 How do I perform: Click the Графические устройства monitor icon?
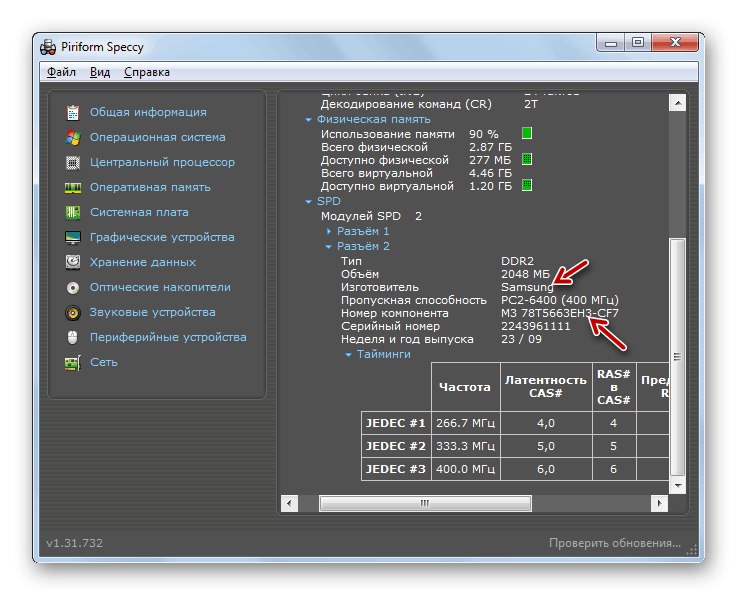(x=72, y=237)
